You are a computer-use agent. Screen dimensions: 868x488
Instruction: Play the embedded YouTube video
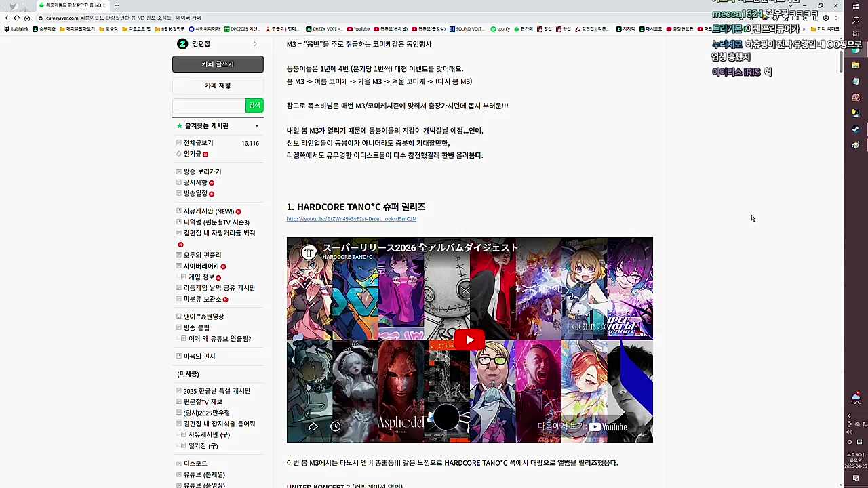click(469, 340)
